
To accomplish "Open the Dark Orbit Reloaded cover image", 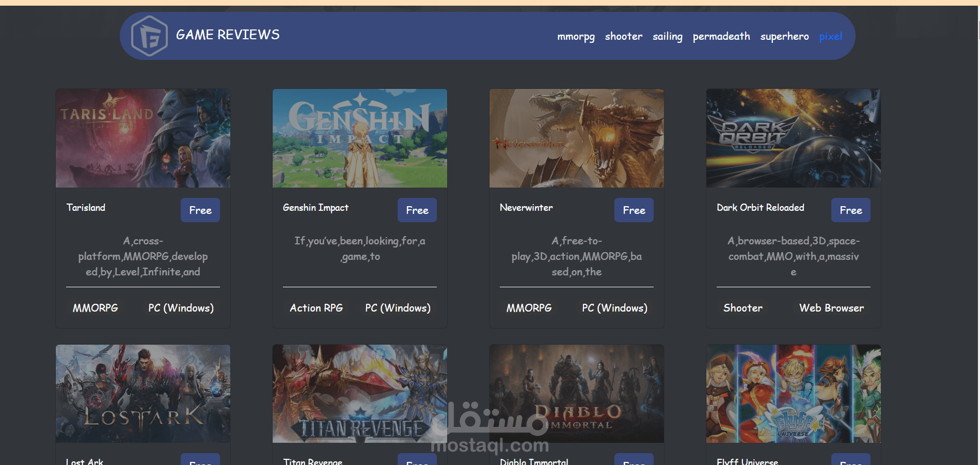I will point(794,138).
